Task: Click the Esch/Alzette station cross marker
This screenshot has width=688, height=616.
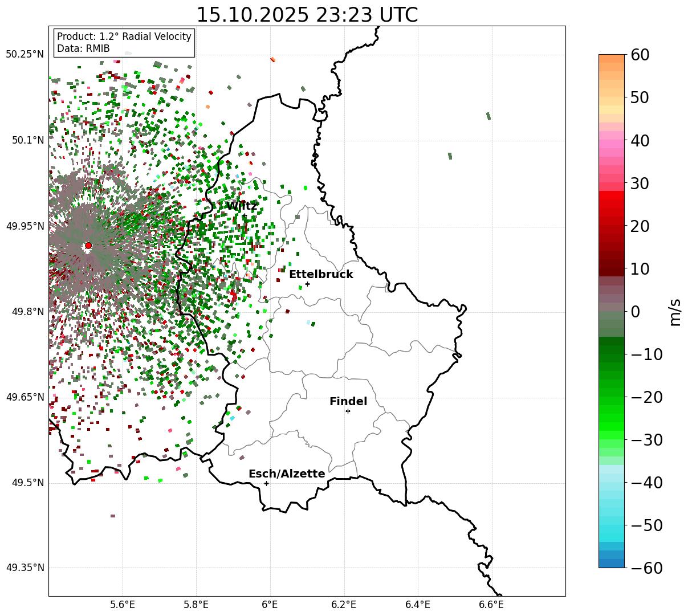Action: [x=266, y=483]
